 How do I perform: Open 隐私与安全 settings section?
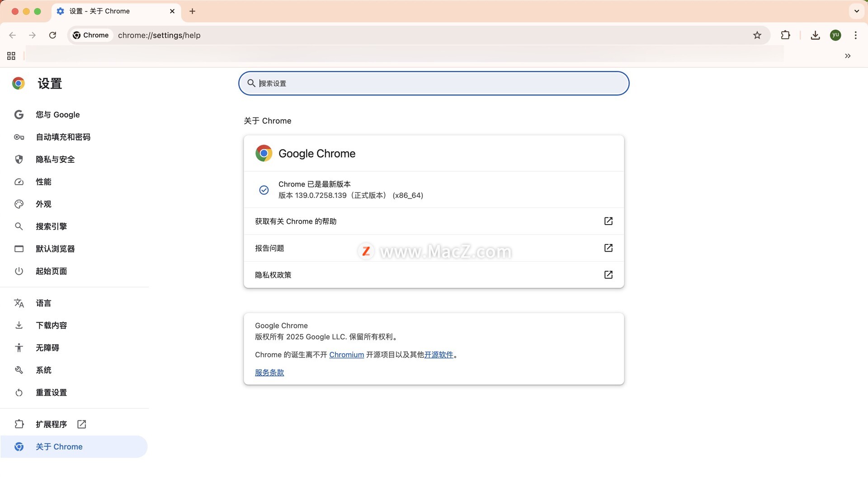(x=74, y=160)
